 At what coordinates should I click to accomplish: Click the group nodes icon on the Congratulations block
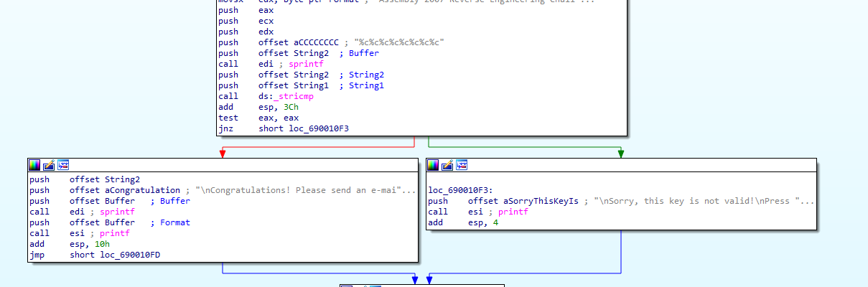(63, 165)
